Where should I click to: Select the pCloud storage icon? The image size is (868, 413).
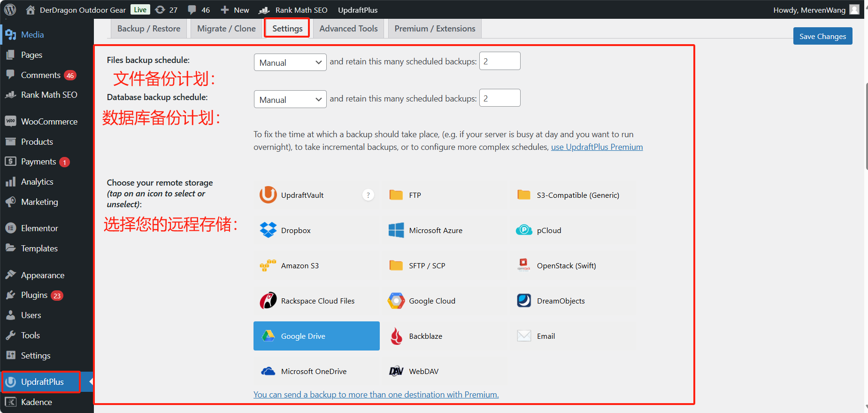pyautogui.click(x=524, y=230)
